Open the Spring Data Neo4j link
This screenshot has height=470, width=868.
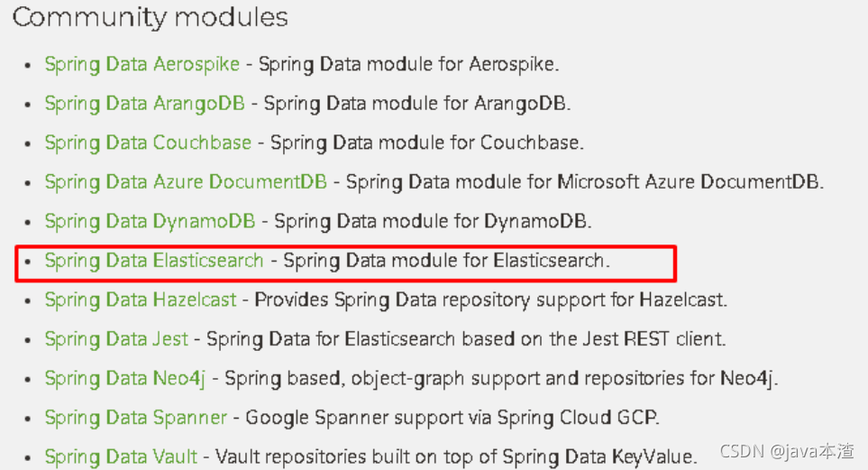click(x=125, y=379)
